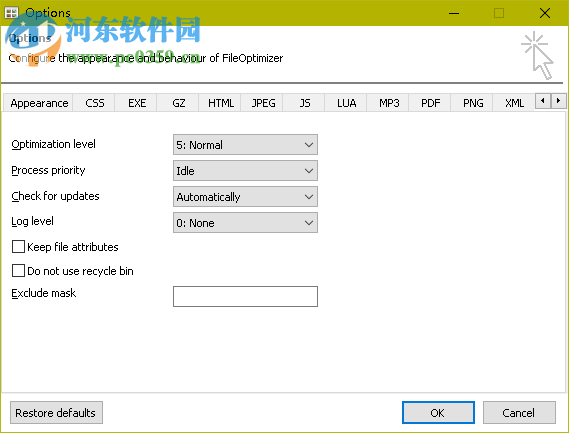This screenshot has height=433, width=569.
Task: Close the Options dialog window
Action: pos(545,13)
